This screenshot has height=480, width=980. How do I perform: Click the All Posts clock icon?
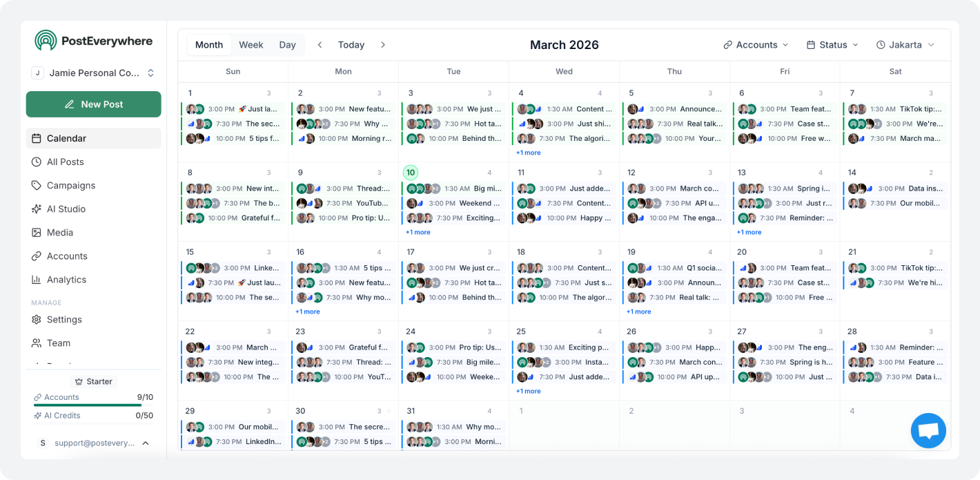(x=37, y=162)
